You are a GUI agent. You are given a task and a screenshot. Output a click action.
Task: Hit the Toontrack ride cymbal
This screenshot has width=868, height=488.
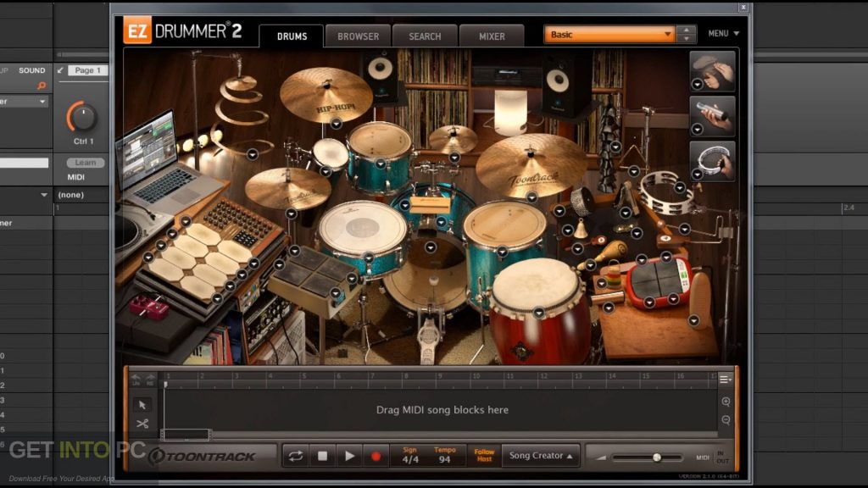[531, 165]
